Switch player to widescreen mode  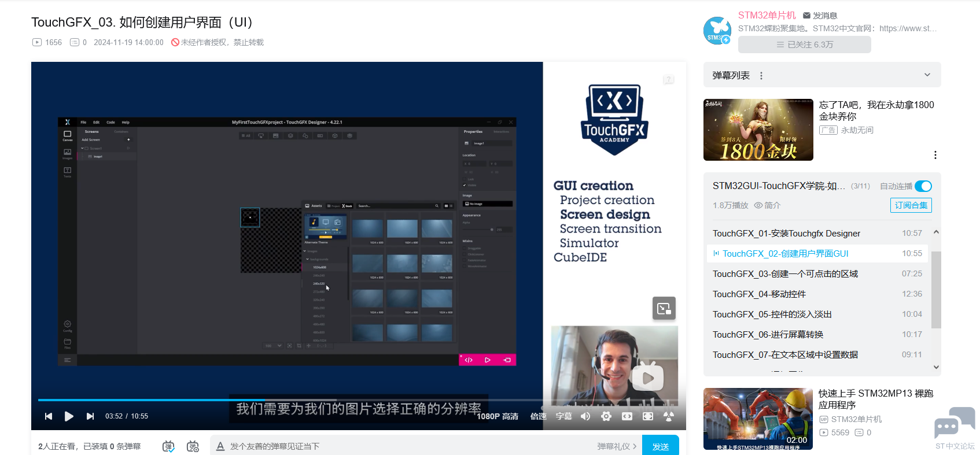click(x=627, y=416)
